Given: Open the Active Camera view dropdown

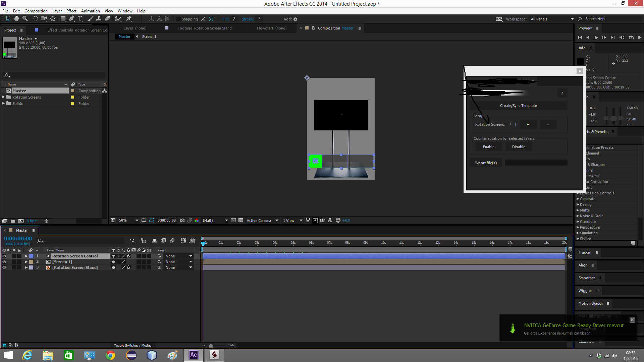Looking at the screenshot, I should [x=262, y=221].
